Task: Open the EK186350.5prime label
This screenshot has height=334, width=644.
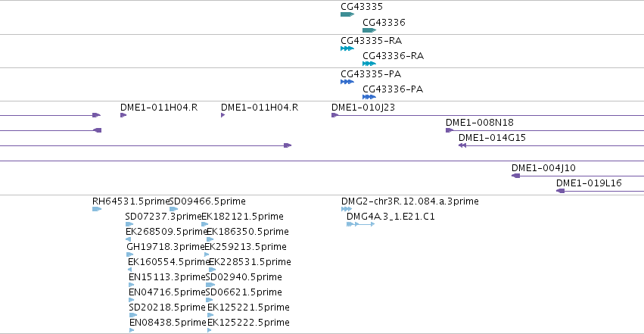Action: click(247, 232)
